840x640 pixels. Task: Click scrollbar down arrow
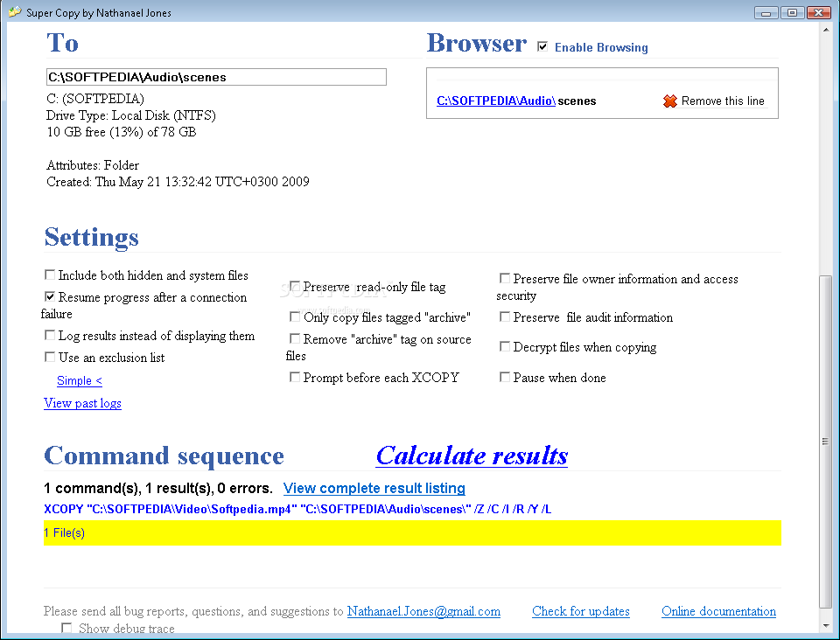click(x=825, y=625)
